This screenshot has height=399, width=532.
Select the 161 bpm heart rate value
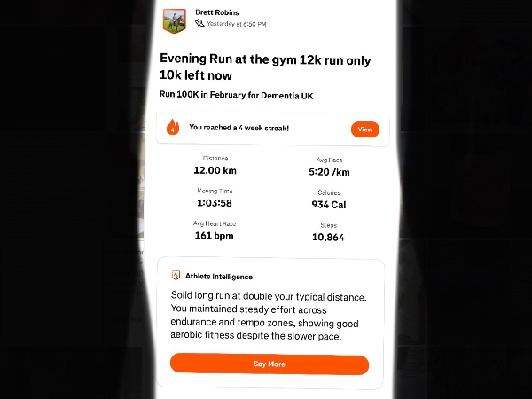coord(214,236)
